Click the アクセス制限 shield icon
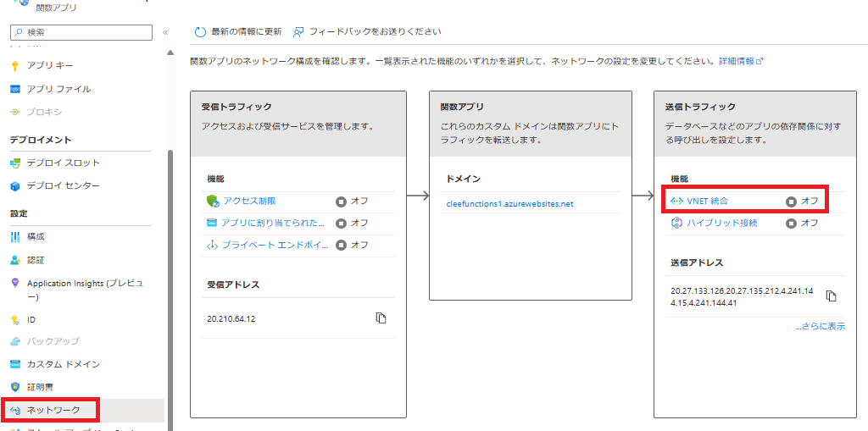The height and width of the screenshot is (431, 868). pyautogui.click(x=213, y=202)
